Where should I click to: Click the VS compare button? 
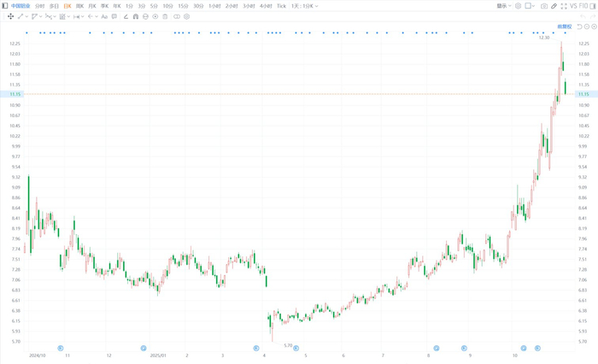pos(573,6)
